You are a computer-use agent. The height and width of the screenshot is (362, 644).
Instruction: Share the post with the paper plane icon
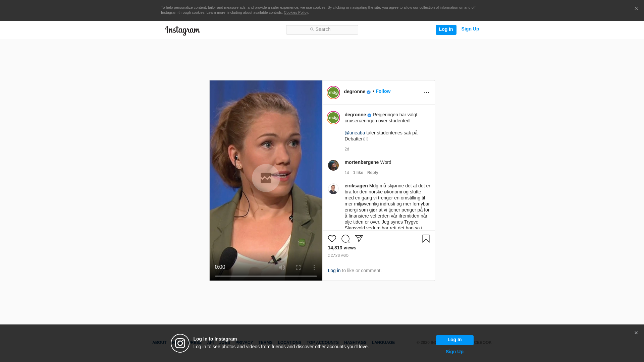click(359, 239)
